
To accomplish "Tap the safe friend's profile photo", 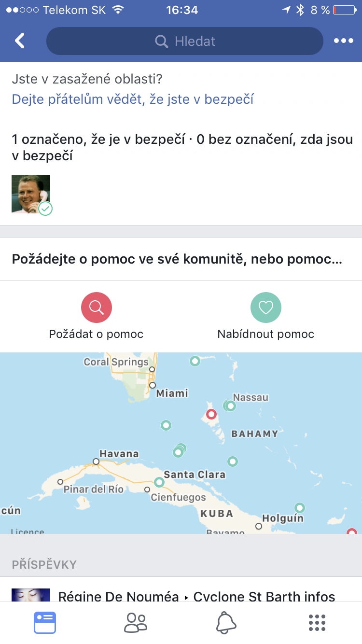I will click(31, 194).
